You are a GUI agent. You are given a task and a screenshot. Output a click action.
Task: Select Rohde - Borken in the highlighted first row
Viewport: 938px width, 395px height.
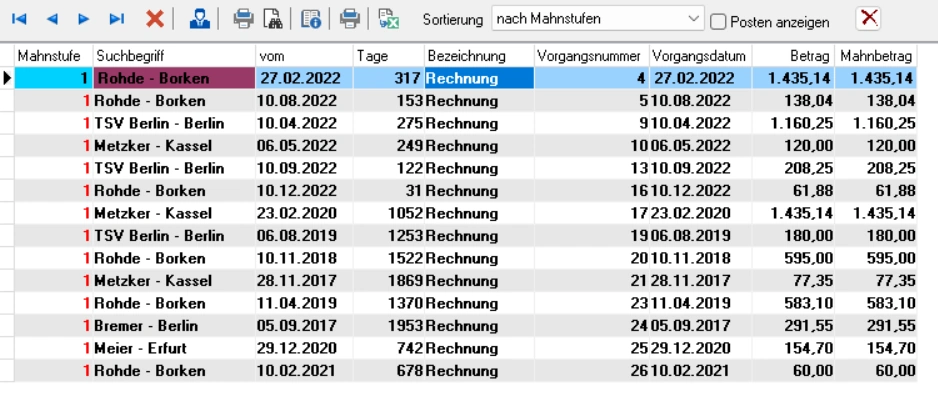coord(174,78)
